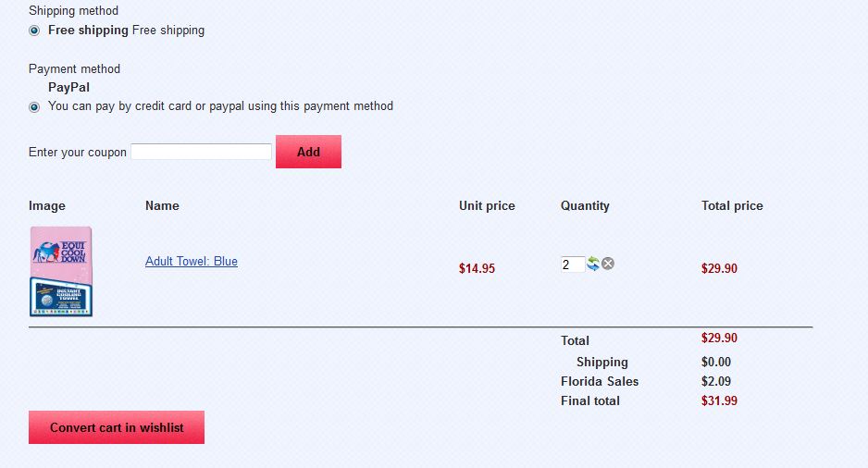
Task: Click the $14.95 unit price value
Action: pos(477,268)
